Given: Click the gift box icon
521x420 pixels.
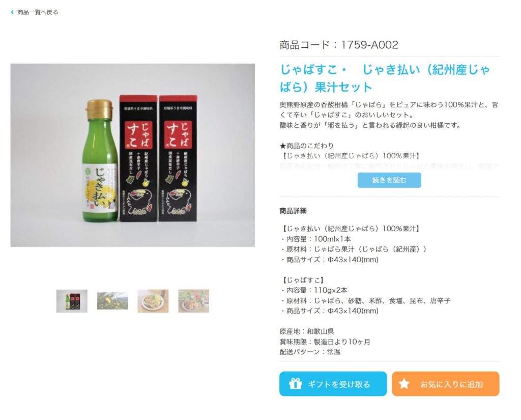Looking at the screenshot, I should [295, 384].
